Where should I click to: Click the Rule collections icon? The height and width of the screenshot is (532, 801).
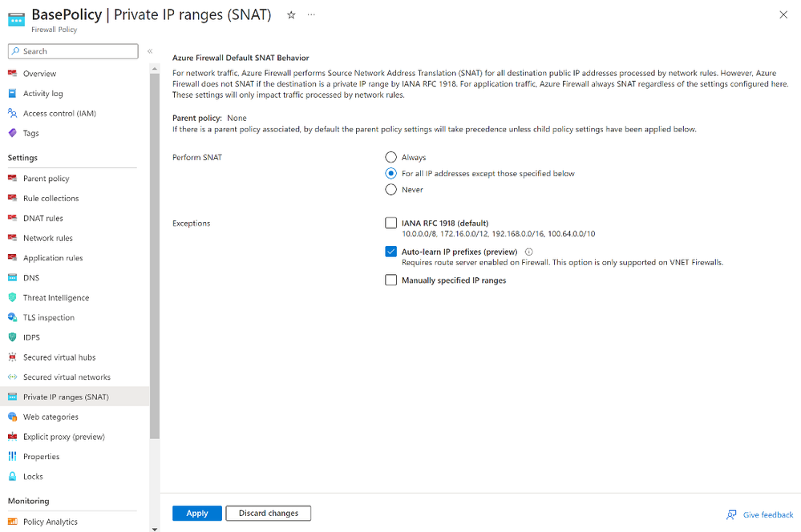(x=12, y=198)
